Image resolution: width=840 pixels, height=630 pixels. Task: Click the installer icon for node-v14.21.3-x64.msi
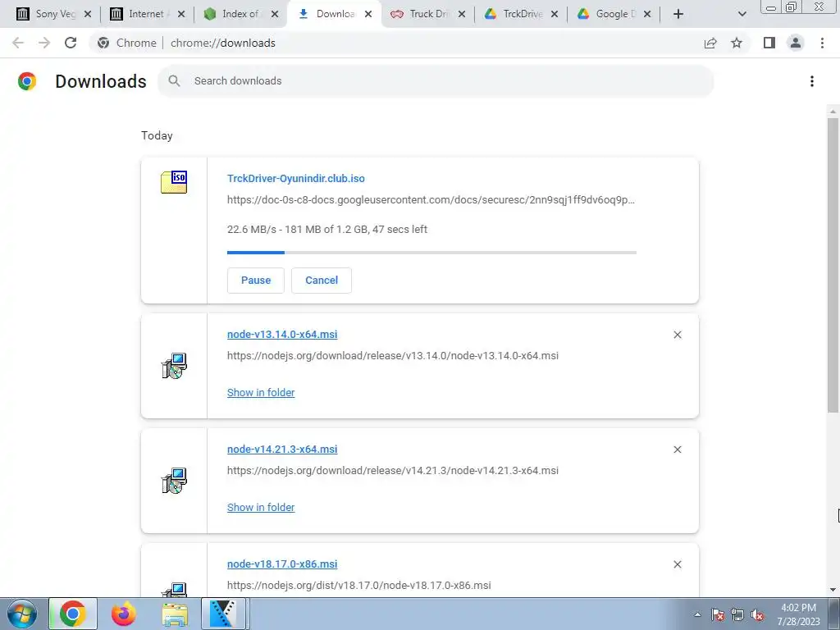[x=174, y=481]
